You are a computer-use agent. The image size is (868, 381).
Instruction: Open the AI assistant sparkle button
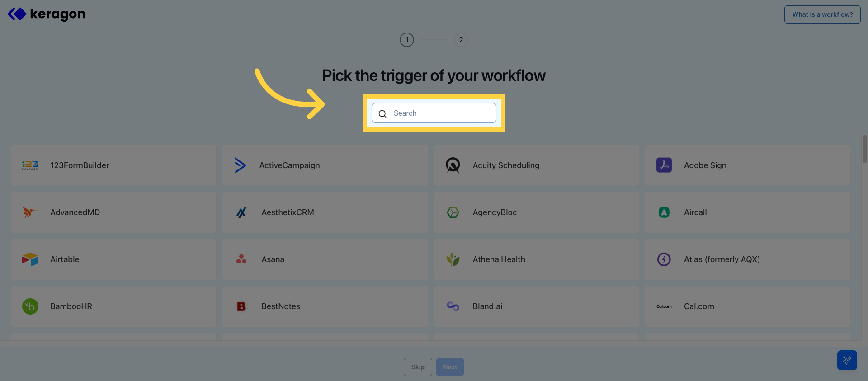pos(847,360)
